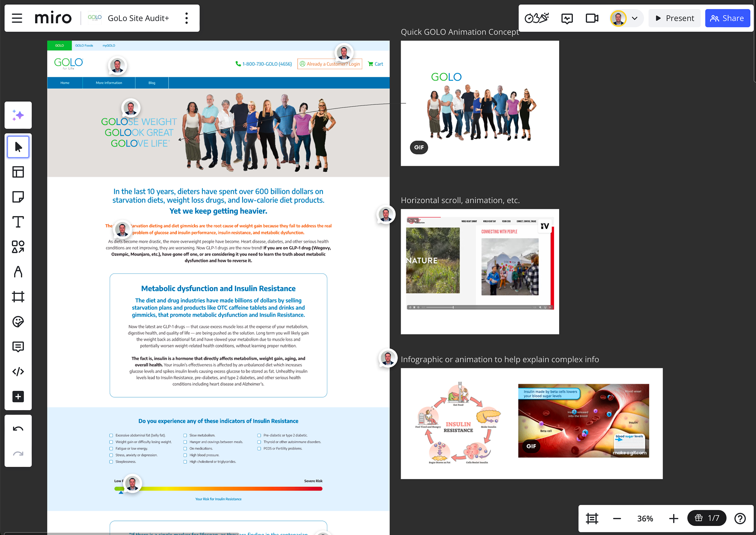Select the Text tool
The height and width of the screenshot is (535, 756).
[x=18, y=222]
